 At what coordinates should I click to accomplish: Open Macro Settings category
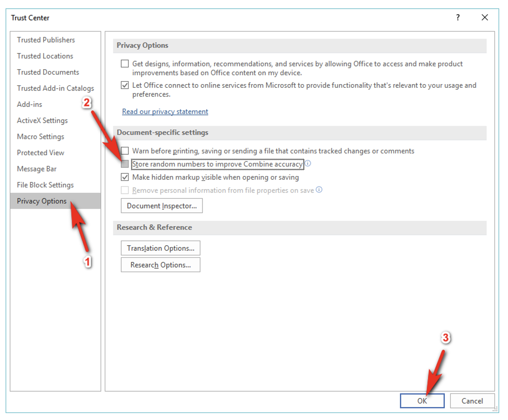pyautogui.click(x=40, y=137)
